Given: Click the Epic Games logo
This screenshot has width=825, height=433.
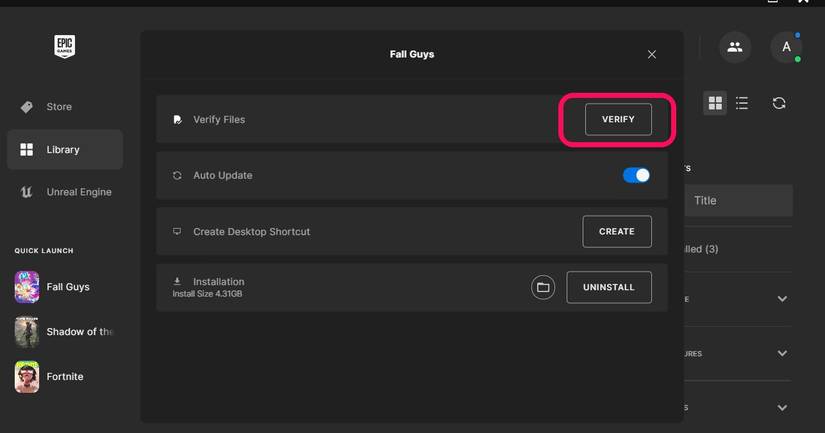Looking at the screenshot, I should [x=65, y=46].
